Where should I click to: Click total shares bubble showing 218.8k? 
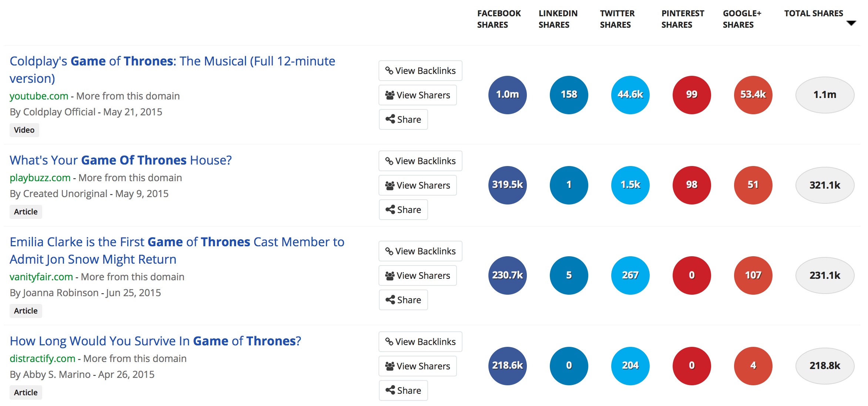825,366
